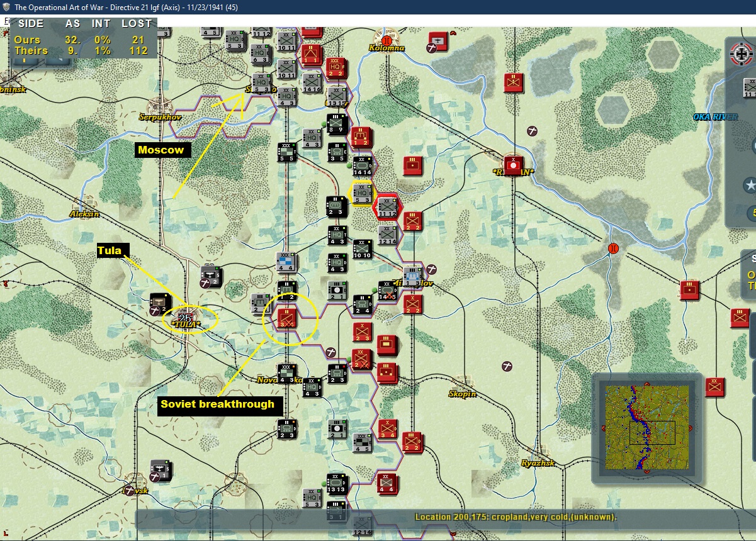The width and height of the screenshot is (756, 541).
Task: Click the XXX counter with blue-white flag 4-4
Action: pos(288,261)
